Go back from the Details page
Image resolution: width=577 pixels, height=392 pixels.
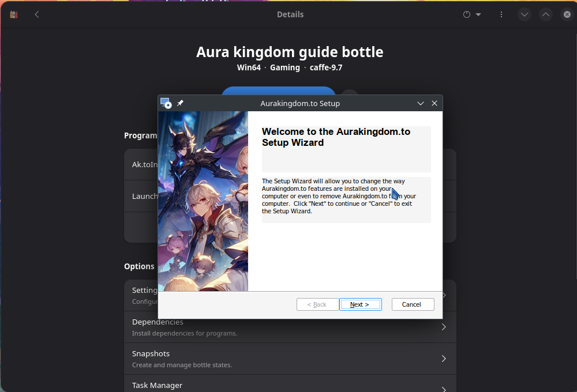[x=37, y=15]
